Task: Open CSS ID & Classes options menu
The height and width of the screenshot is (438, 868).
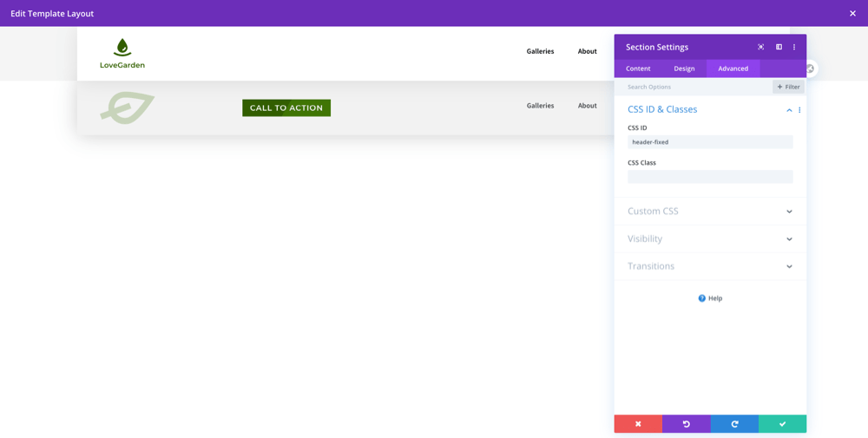Action: coord(799,110)
